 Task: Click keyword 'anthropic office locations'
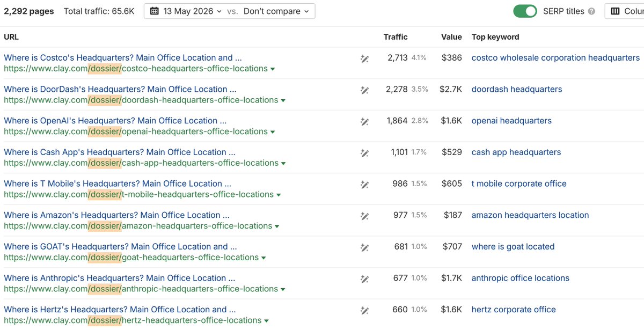[x=521, y=278]
